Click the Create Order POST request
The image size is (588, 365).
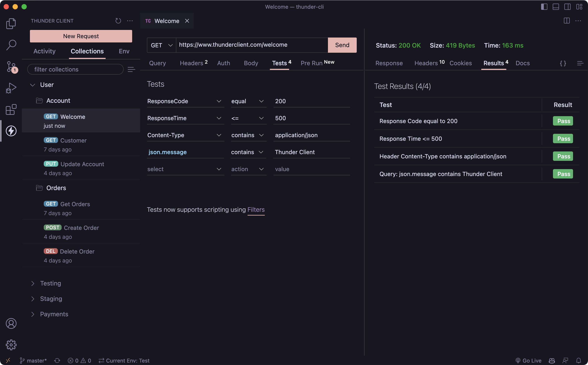(81, 227)
